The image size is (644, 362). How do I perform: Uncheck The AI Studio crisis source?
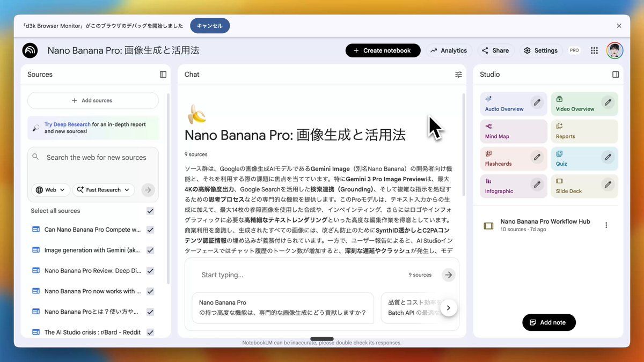(150, 332)
